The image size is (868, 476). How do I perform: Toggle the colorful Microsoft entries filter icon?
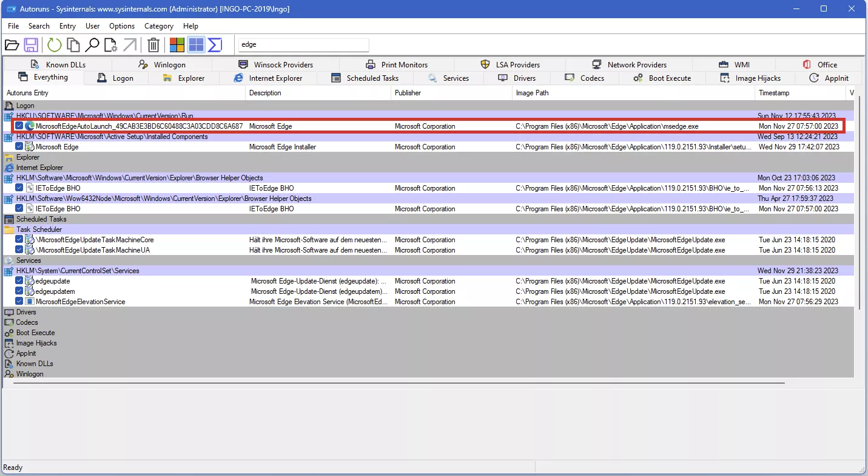point(177,45)
